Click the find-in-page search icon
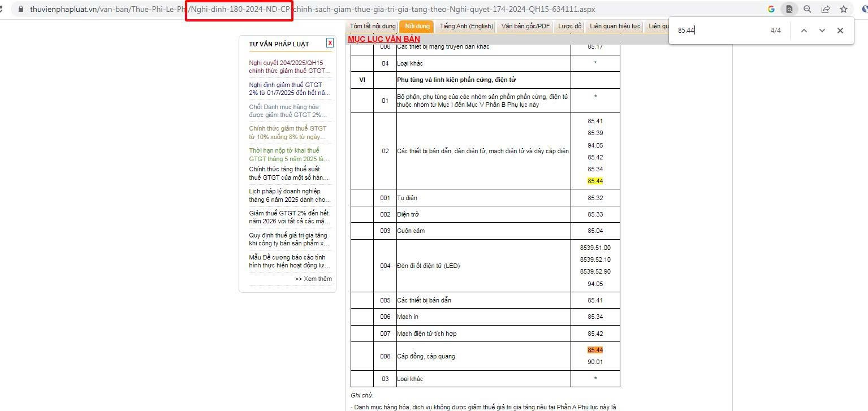Image resolution: width=868 pixels, height=411 pixels. 789,9
